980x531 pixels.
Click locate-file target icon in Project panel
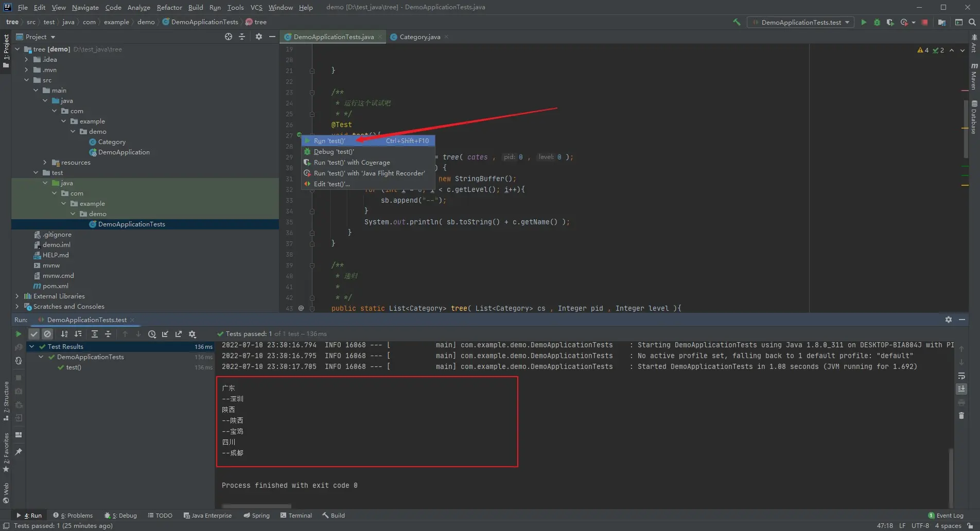pyautogui.click(x=229, y=37)
